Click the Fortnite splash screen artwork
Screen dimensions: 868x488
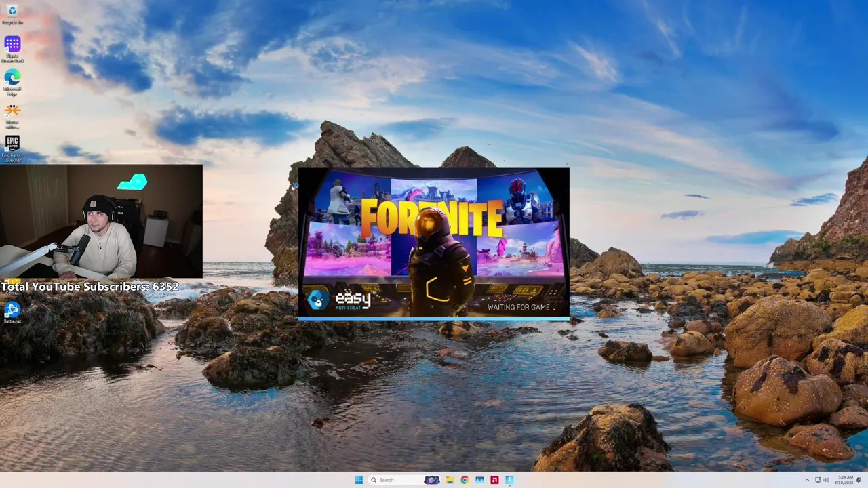tap(434, 242)
